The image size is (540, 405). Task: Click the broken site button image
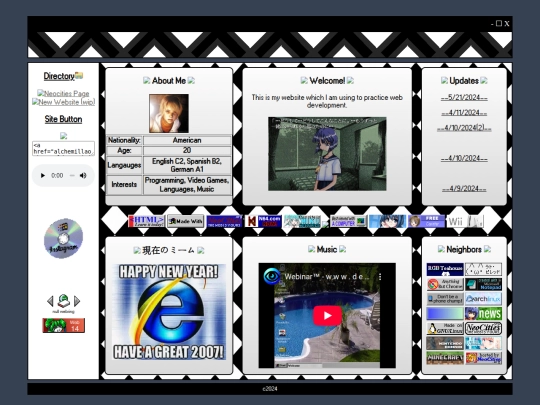click(x=63, y=136)
